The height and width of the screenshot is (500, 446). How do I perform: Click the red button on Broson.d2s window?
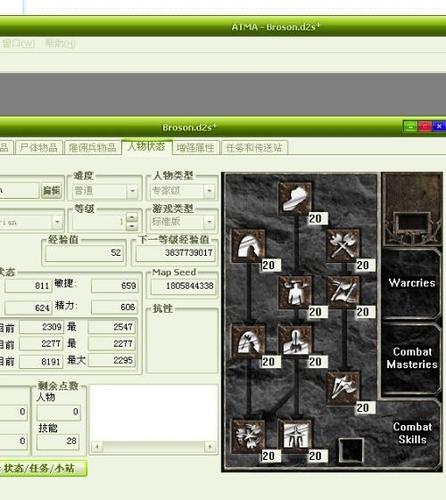point(425,127)
